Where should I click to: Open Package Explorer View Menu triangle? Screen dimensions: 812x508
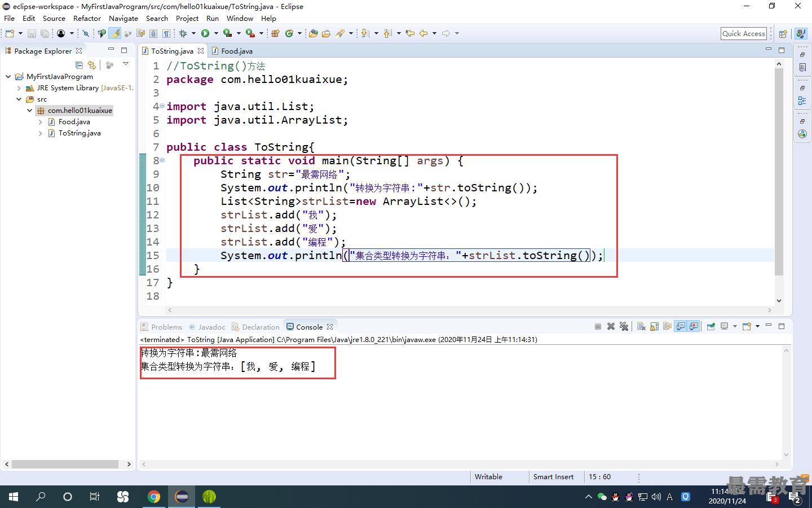(126, 64)
